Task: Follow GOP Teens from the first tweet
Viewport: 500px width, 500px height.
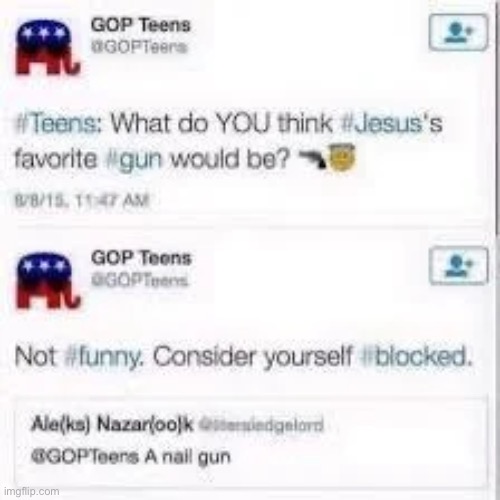Action: (x=458, y=32)
